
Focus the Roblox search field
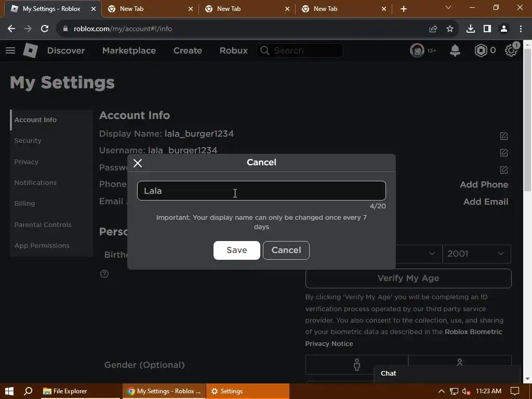click(x=300, y=50)
